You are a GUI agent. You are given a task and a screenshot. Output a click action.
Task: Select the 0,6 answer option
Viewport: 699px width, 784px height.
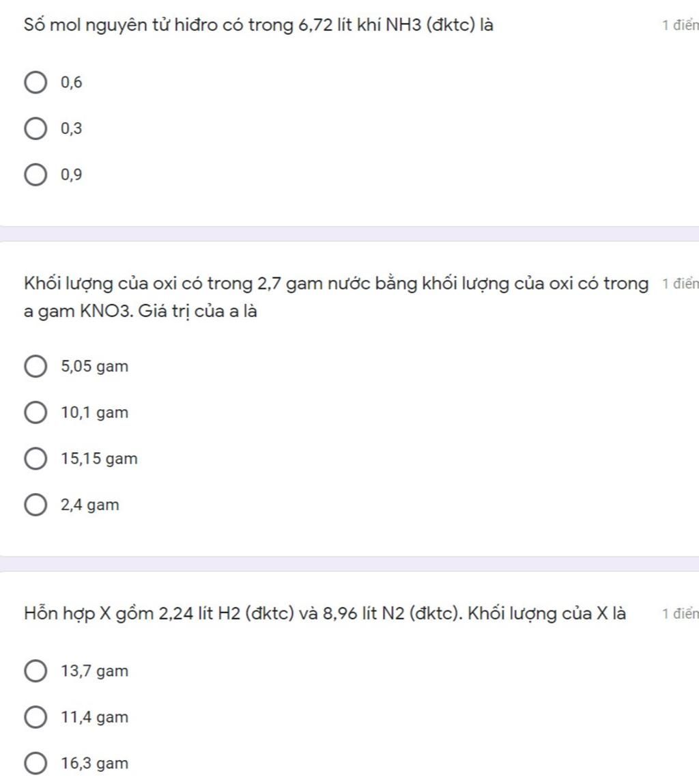(x=35, y=83)
